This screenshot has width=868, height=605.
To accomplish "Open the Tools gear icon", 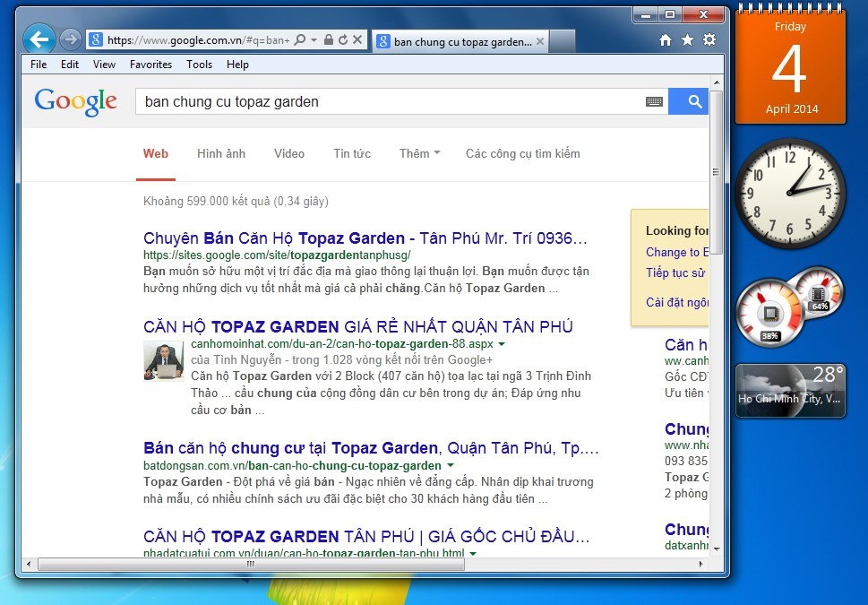I will (x=709, y=40).
